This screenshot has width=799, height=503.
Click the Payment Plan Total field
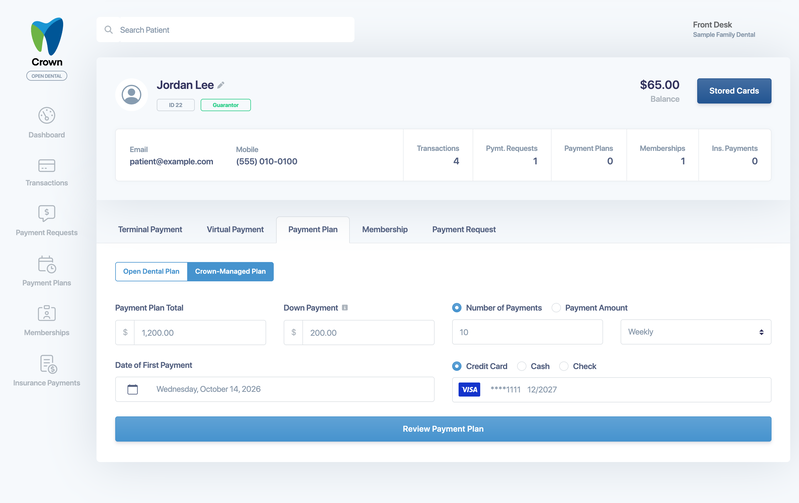click(x=191, y=333)
